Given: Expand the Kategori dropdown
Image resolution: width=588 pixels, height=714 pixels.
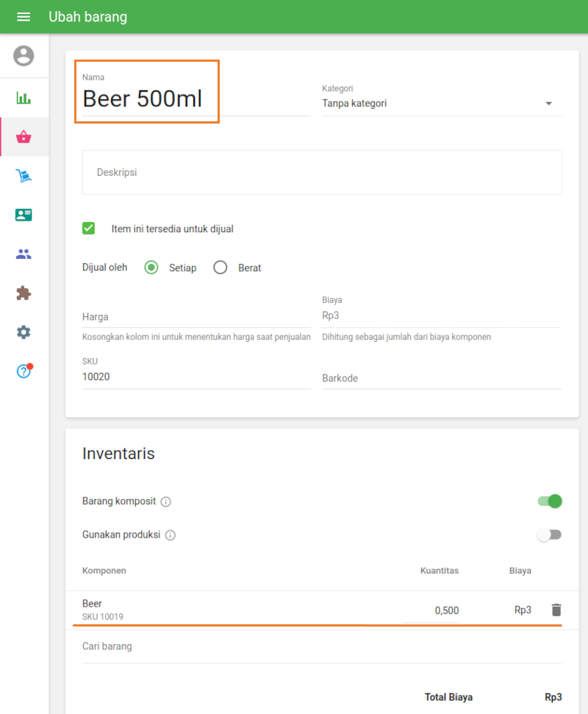Looking at the screenshot, I should click(441, 104).
